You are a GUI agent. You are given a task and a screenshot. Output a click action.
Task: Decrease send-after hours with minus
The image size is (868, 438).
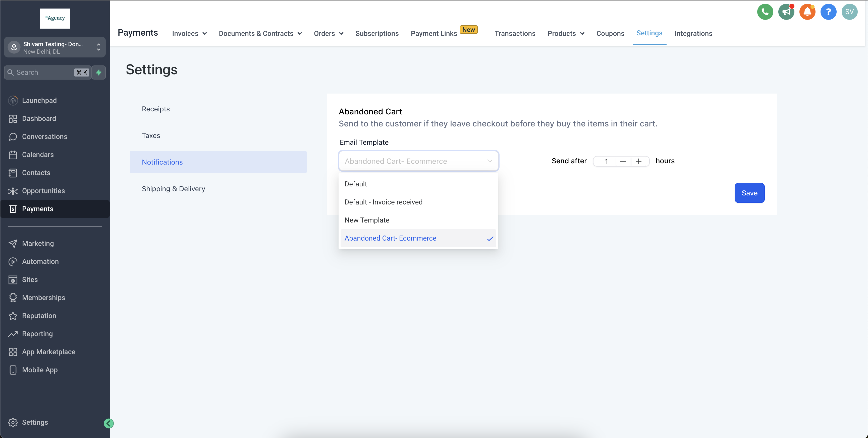tap(623, 161)
